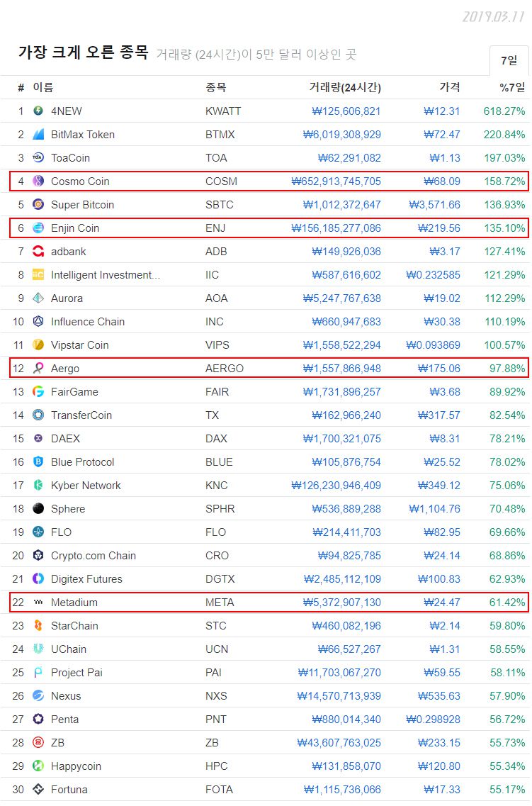This screenshot has width=532, height=806.
Task: Click Enjin Coin volume ₩156,185,277,086
Action: 336,228
